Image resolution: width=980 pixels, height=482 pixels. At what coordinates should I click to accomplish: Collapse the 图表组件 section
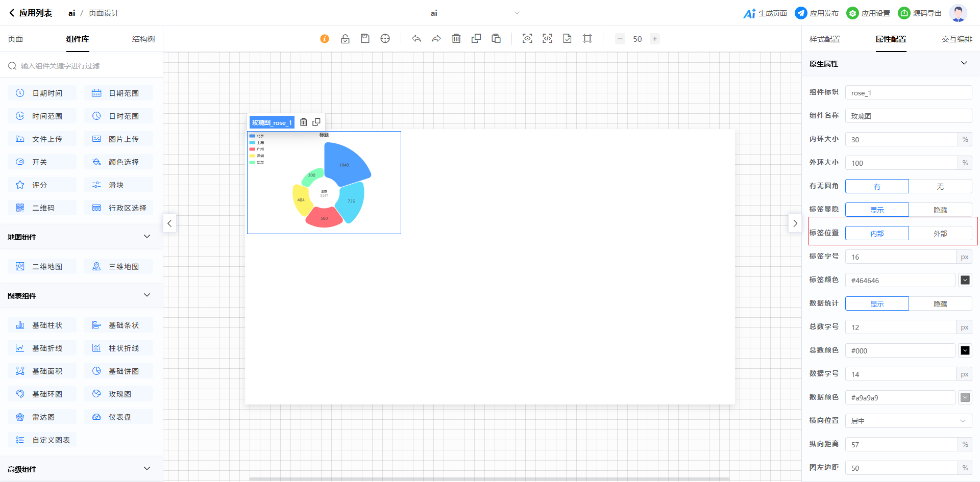click(147, 295)
